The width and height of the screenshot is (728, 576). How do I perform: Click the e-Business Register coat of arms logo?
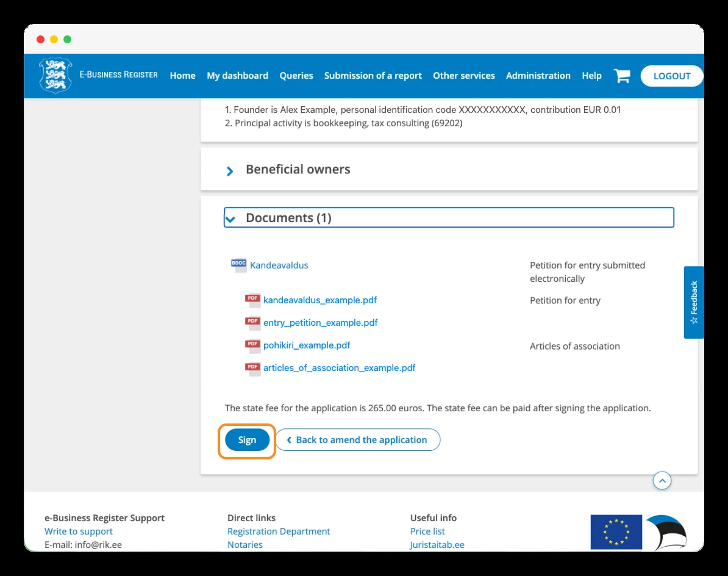[x=55, y=76]
